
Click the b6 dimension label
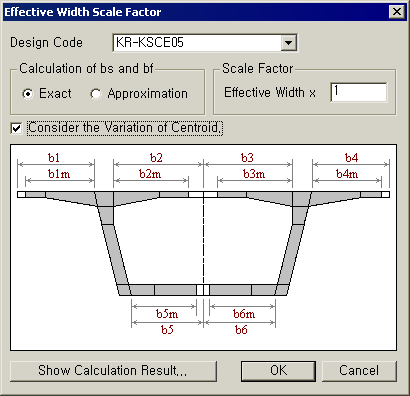241,330
